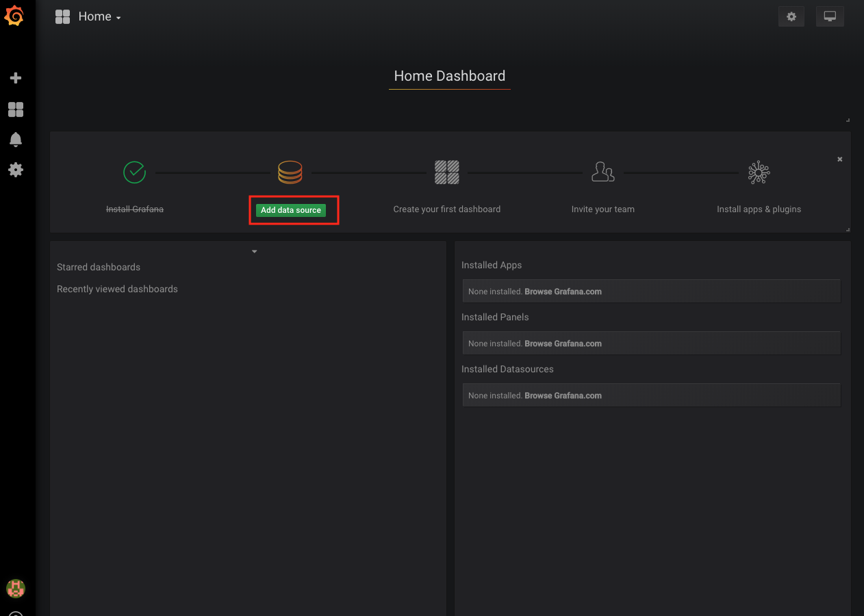This screenshot has height=616, width=864.
Task: Click Recently viewed dashboards heading
Action: tap(117, 289)
